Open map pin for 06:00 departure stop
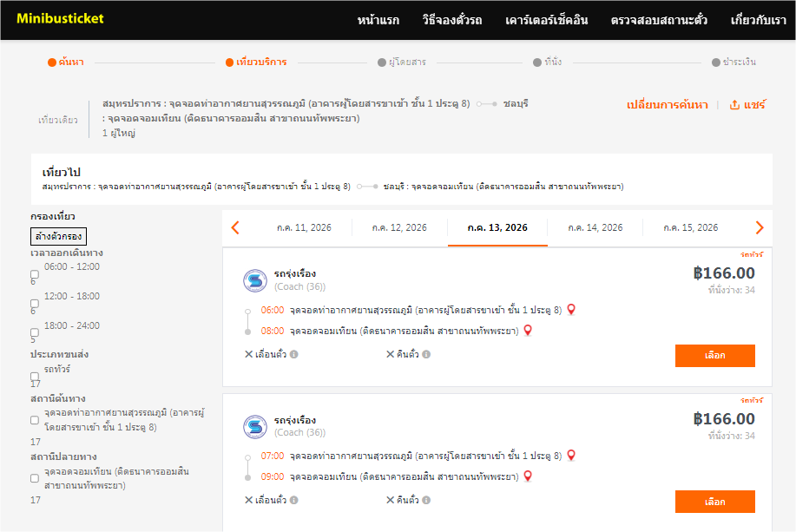796x532 pixels. coord(571,309)
